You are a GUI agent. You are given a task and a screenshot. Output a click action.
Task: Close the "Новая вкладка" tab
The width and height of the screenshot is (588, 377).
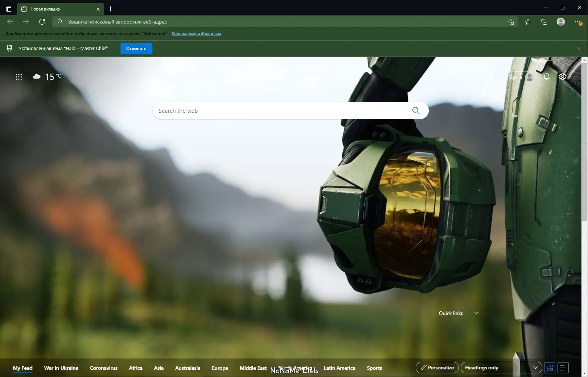coord(98,9)
